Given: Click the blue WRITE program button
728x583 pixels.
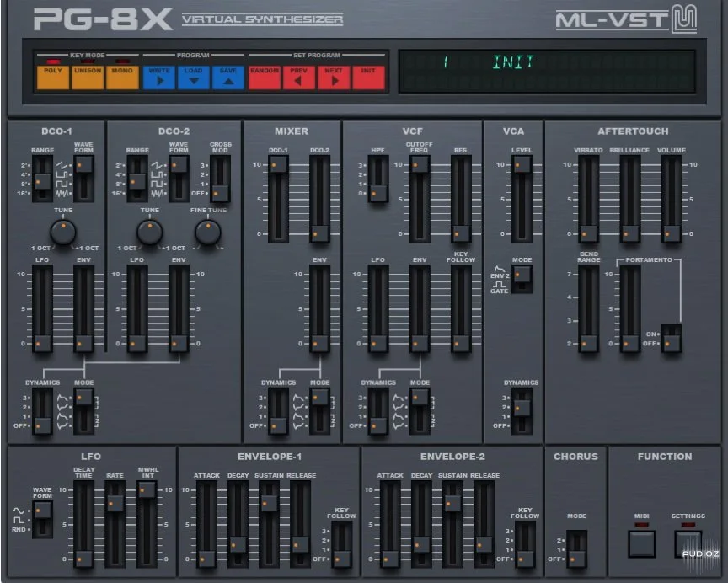Looking at the screenshot, I should pos(159,78).
